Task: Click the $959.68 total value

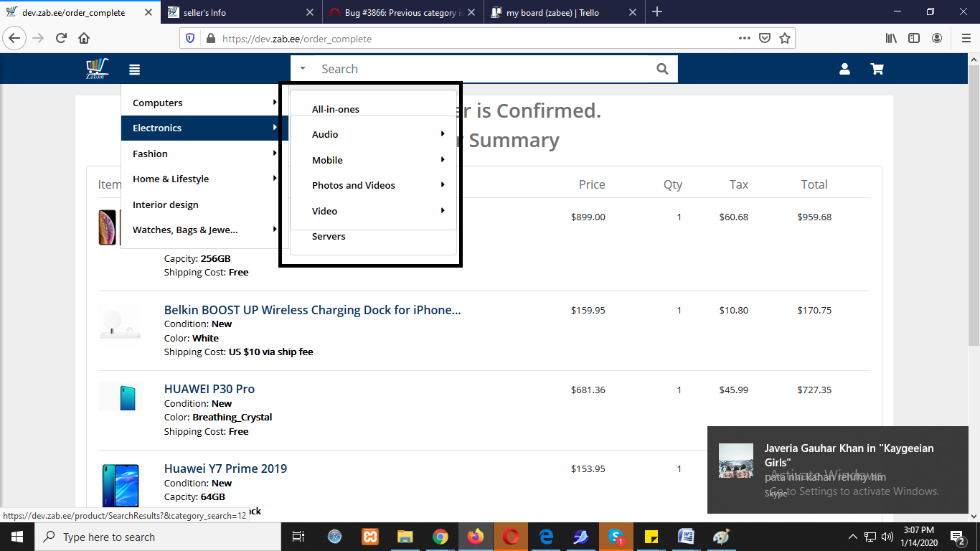Action: pos(814,217)
